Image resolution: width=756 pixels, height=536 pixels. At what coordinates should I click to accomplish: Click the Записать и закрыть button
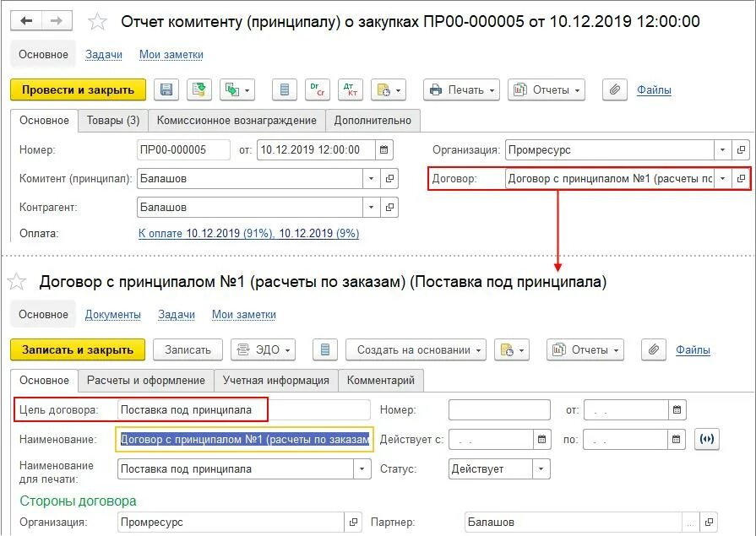tap(78, 350)
